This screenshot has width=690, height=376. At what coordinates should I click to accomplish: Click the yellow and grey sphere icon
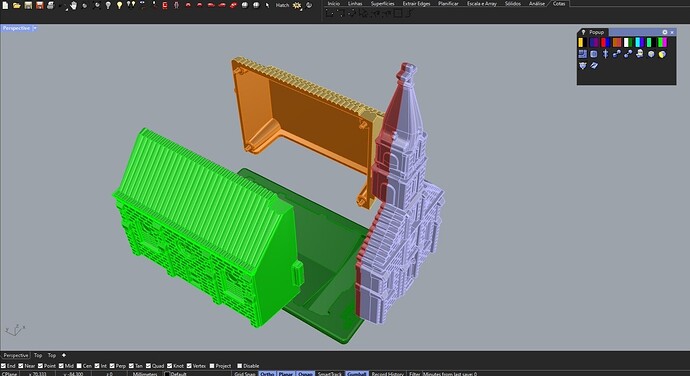662,54
